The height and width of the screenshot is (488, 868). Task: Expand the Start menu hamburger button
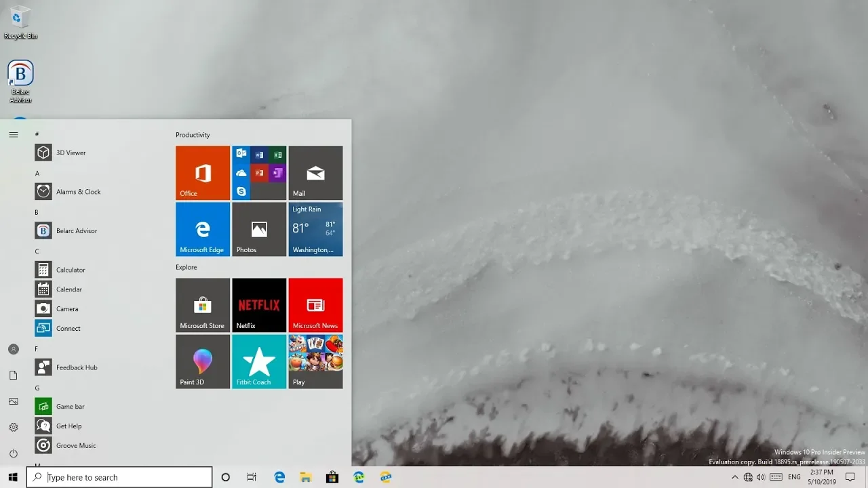pyautogui.click(x=14, y=134)
